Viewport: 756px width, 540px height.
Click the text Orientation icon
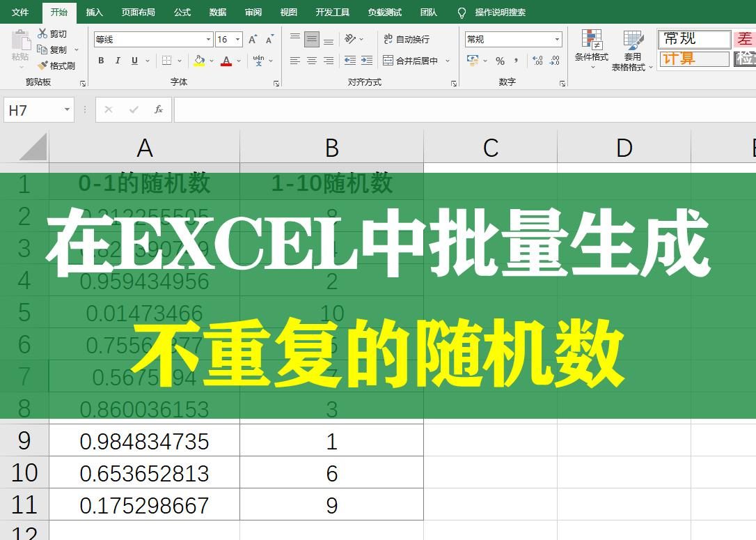click(x=351, y=38)
